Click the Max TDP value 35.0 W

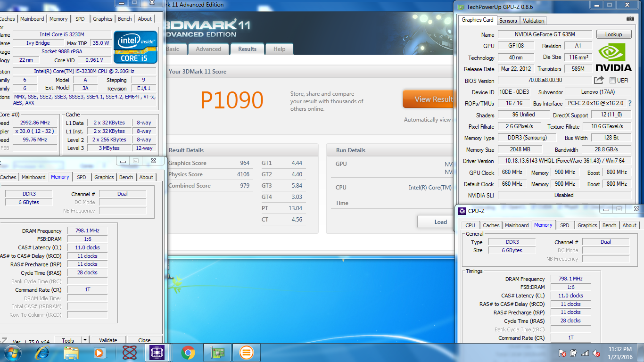(x=100, y=43)
